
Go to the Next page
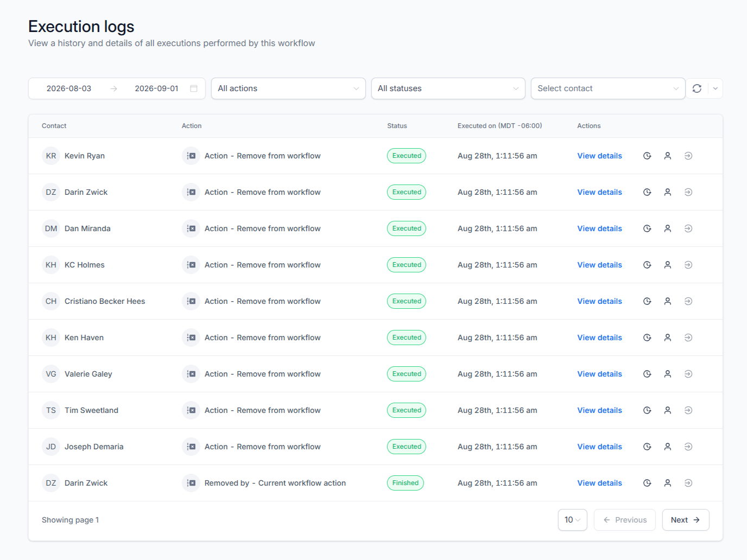686,520
